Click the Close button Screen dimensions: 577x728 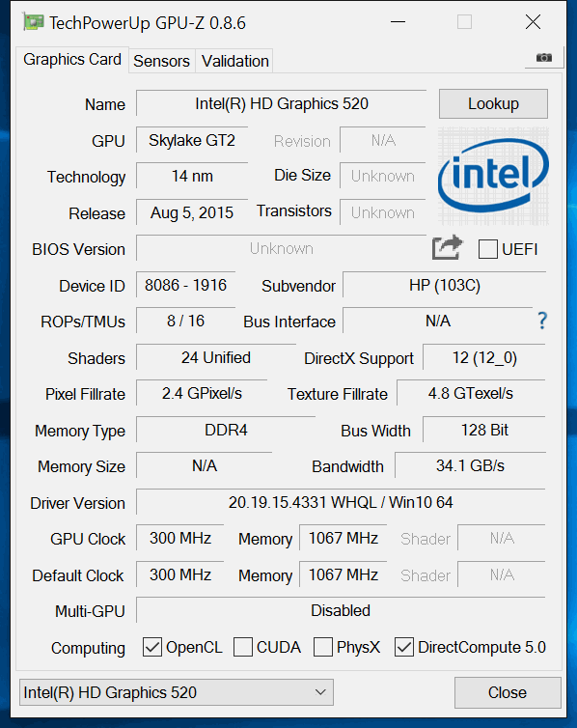click(508, 692)
